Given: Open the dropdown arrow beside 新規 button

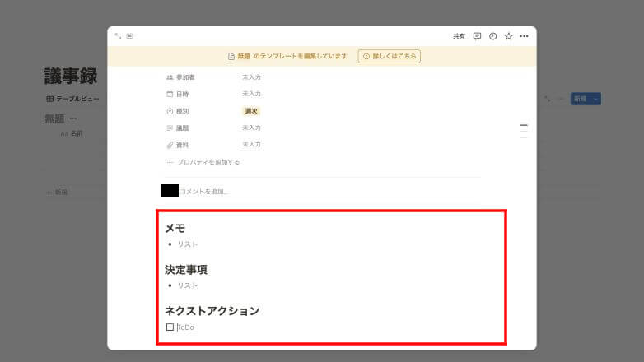Looking at the screenshot, I should point(595,99).
